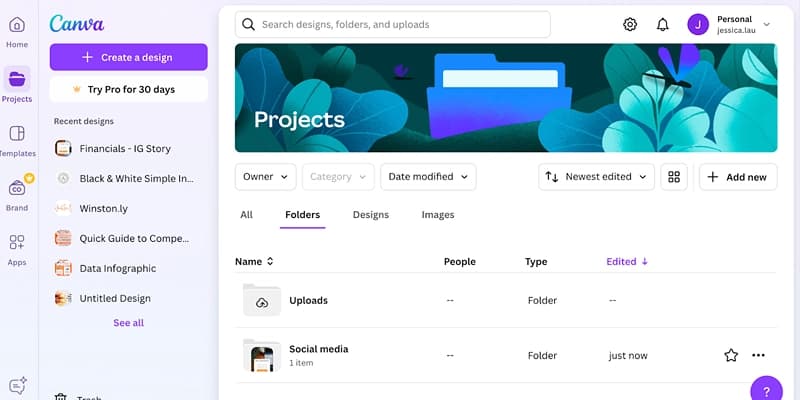The image size is (800, 400).
Task: Open the assistant chat sparkle icon
Action: click(x=18, y=386)
